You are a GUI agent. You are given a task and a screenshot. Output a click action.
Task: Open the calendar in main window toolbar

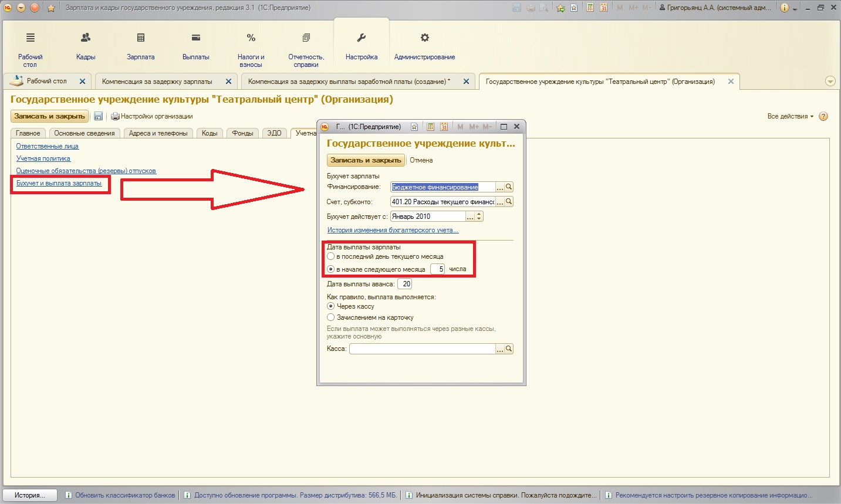coord(603,8)
